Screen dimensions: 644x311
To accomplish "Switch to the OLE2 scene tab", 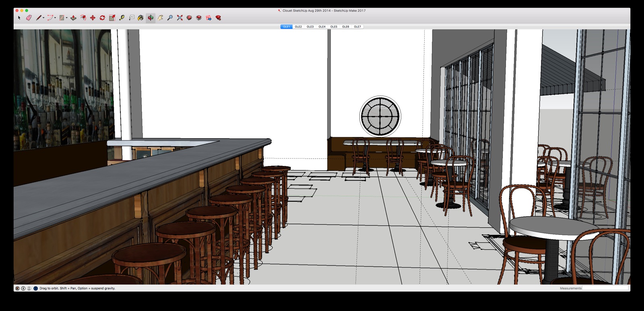I will 298,27.
